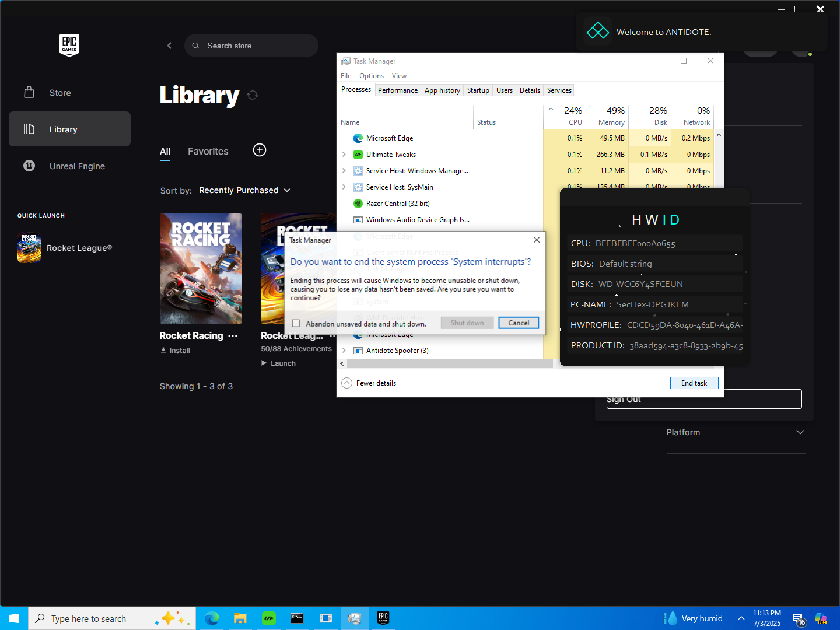Switch to the Users tab
The width and height of the screenshot is (840, 630).
[505, 90]
